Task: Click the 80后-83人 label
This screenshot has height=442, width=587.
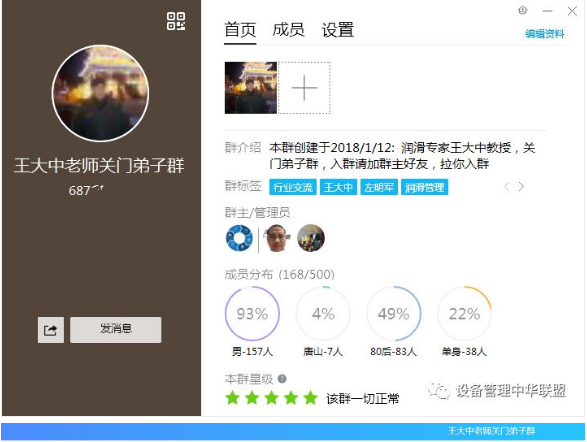Action: click(394, 351)
